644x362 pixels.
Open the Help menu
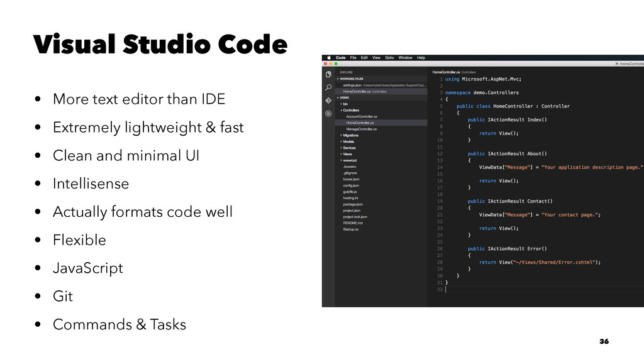point(421,58)
